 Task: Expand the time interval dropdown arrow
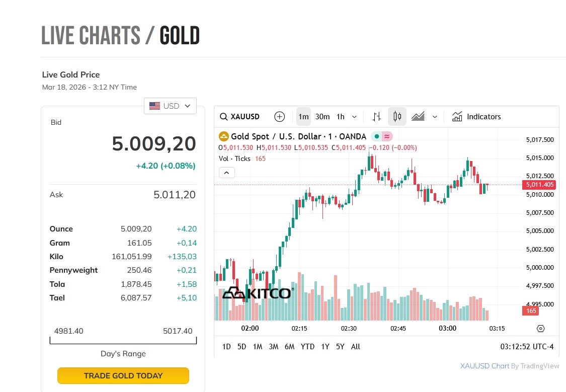coord(354,117)
